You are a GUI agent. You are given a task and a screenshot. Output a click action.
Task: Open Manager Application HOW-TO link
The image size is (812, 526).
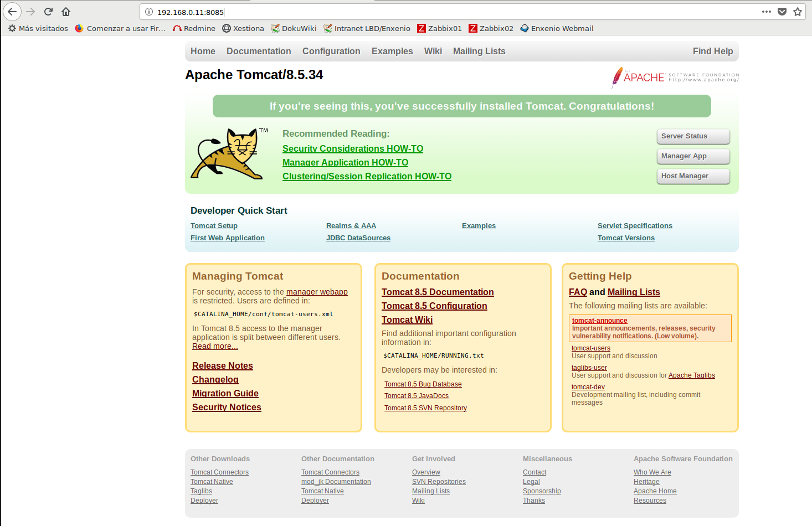click(345, 162)
